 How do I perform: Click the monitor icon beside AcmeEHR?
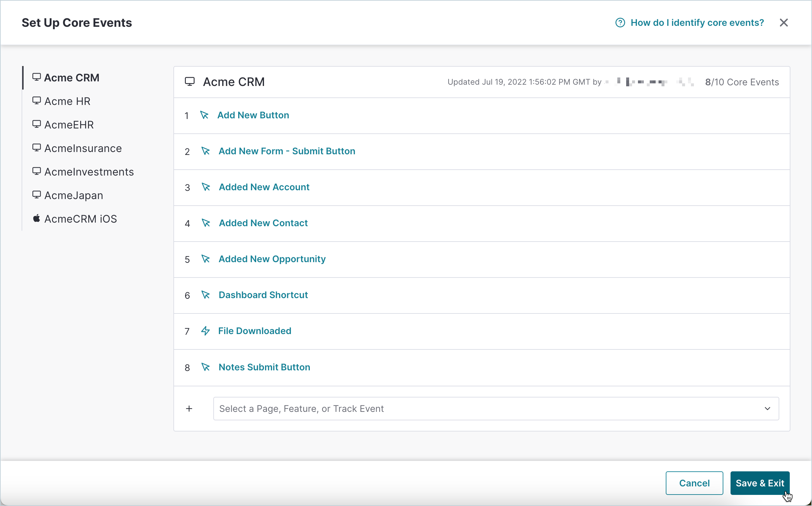[x=37, y=124]
